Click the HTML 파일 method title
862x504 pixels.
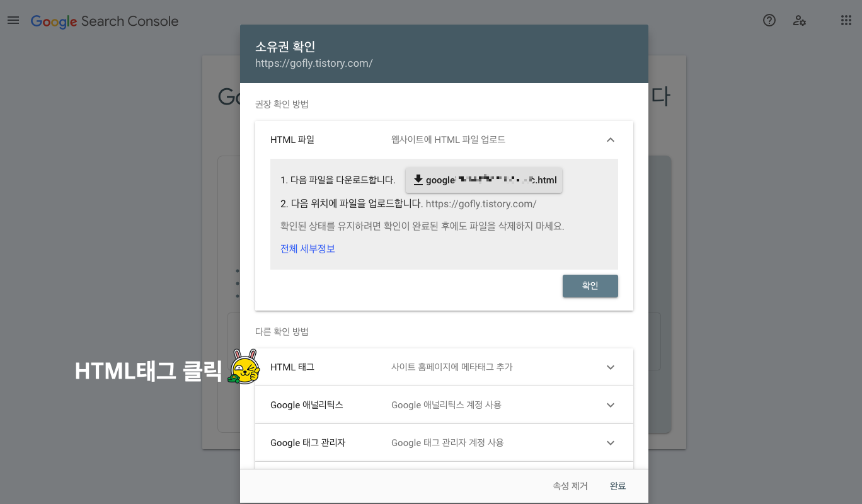click(292, 140)
